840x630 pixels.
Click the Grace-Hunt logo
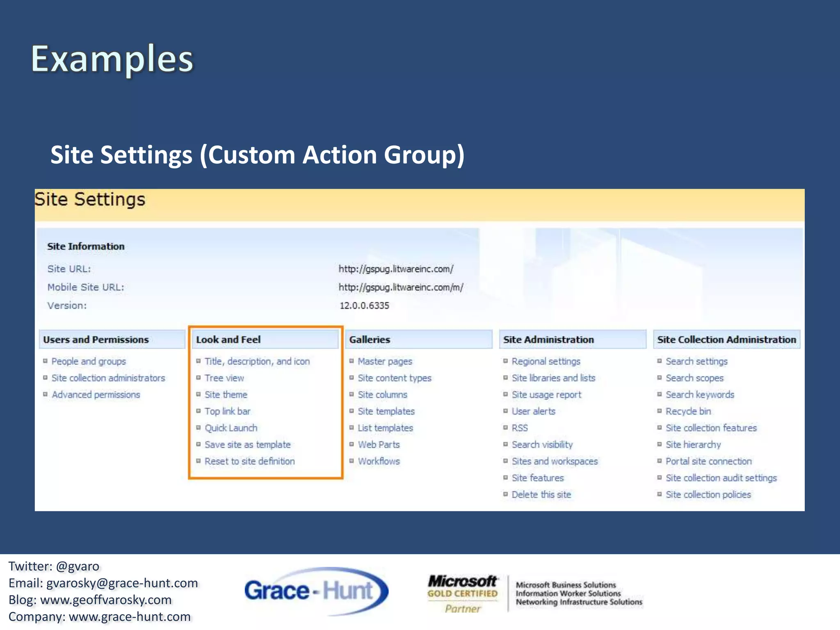click(x=316, y=591)
